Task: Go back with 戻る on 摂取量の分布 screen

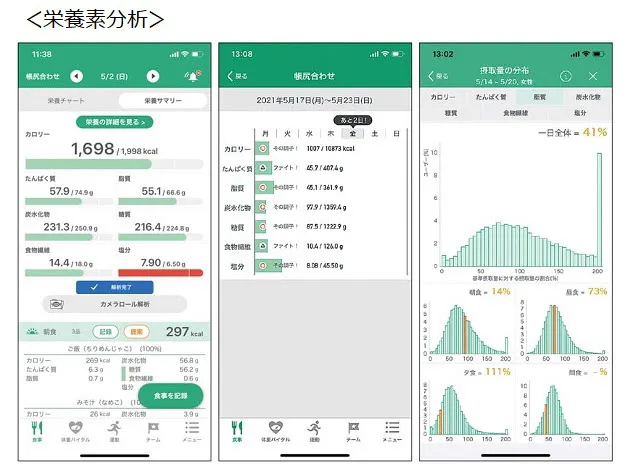Action: pyautogui.click(x=438, y=76)
